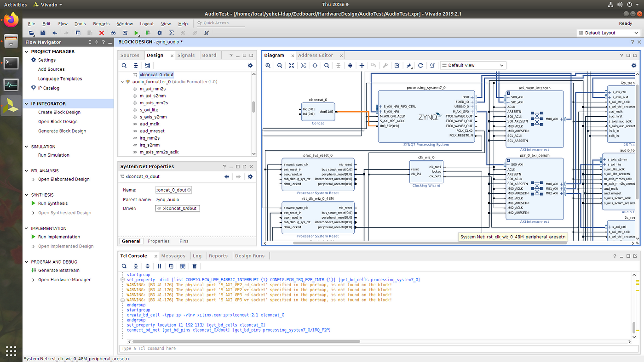Open the Default Layout dropdown

coord(609,33)
